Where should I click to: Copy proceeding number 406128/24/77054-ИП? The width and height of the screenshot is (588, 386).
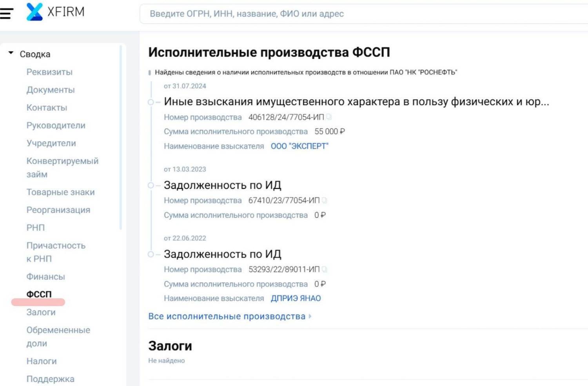coord(329,117)
